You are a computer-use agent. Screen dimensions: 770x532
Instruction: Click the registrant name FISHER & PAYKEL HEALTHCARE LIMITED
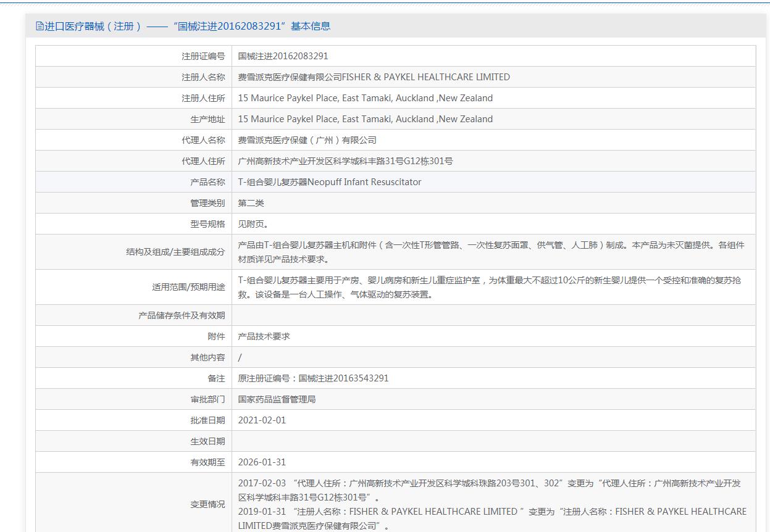point(374,77)
